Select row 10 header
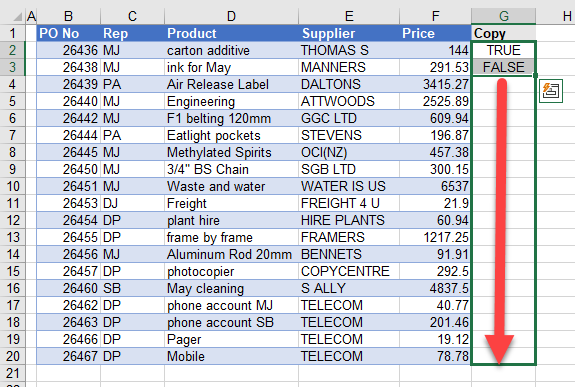This screenshot has width=575, height=387. pos(12,186)
